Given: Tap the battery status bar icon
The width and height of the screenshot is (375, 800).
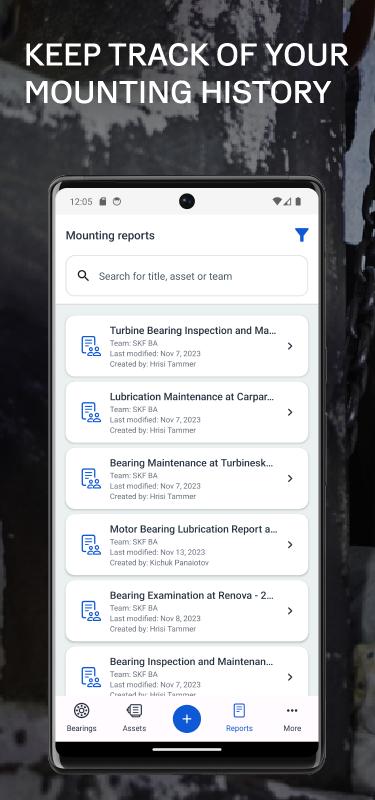Looking at the screenshot, I should click(298, 202).
